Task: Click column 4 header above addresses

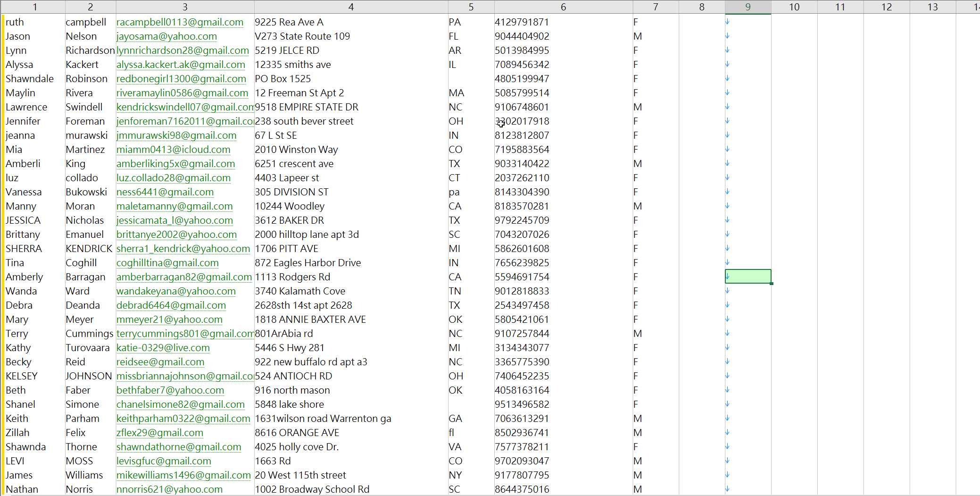Action: tap(351, 7)
